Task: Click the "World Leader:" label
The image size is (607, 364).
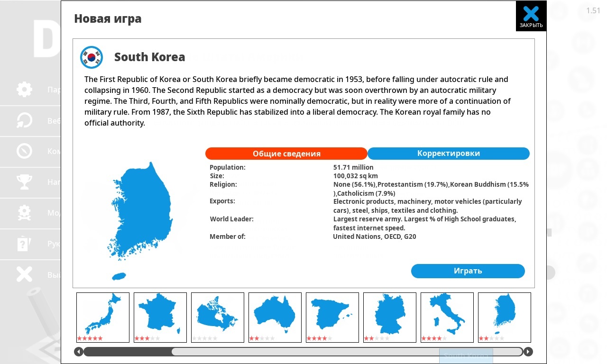Action: pos(232,219)
